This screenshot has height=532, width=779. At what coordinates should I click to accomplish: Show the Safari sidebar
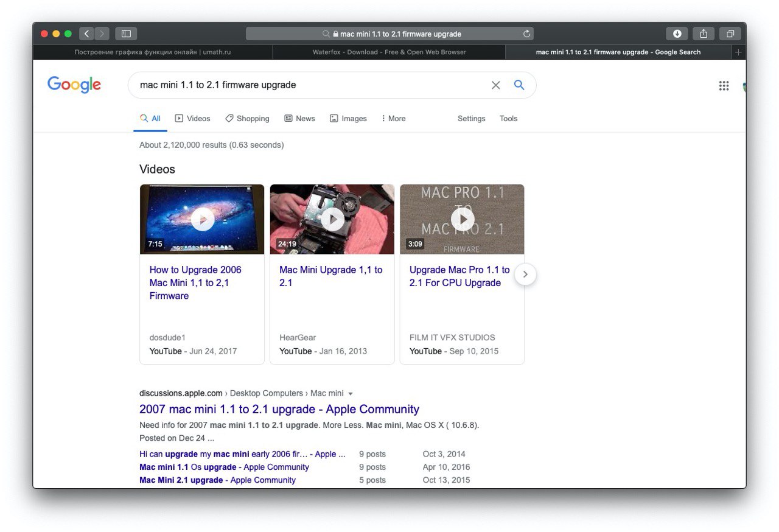[x=126, y=33]
